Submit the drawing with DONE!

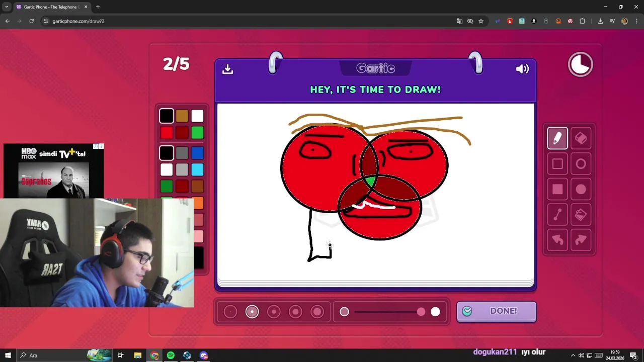[497, 311]
